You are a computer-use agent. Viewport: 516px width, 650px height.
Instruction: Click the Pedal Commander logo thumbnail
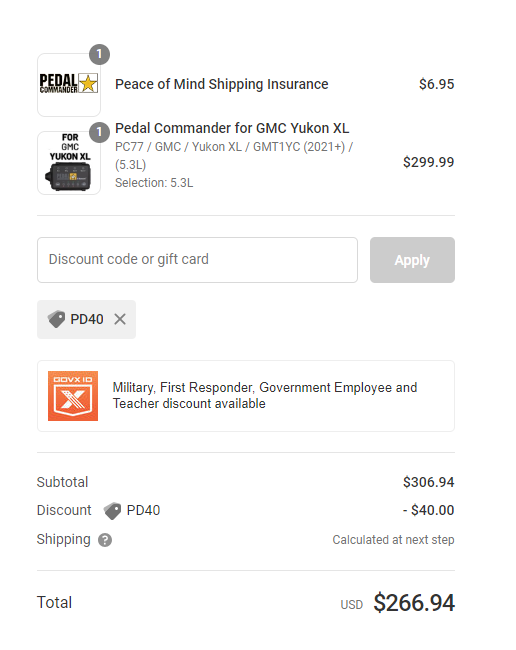tap(69, 85)
